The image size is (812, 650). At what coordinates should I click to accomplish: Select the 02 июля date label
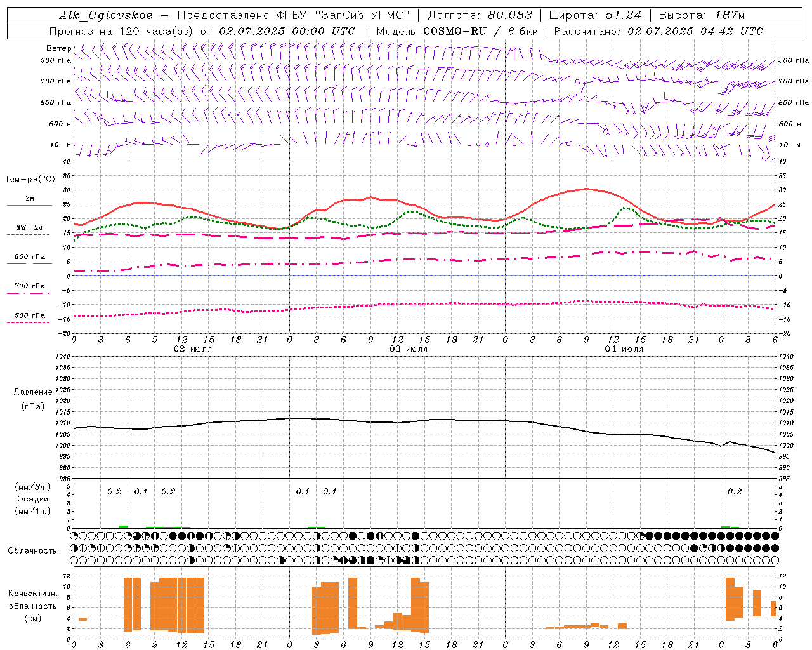tap(193, 348)
